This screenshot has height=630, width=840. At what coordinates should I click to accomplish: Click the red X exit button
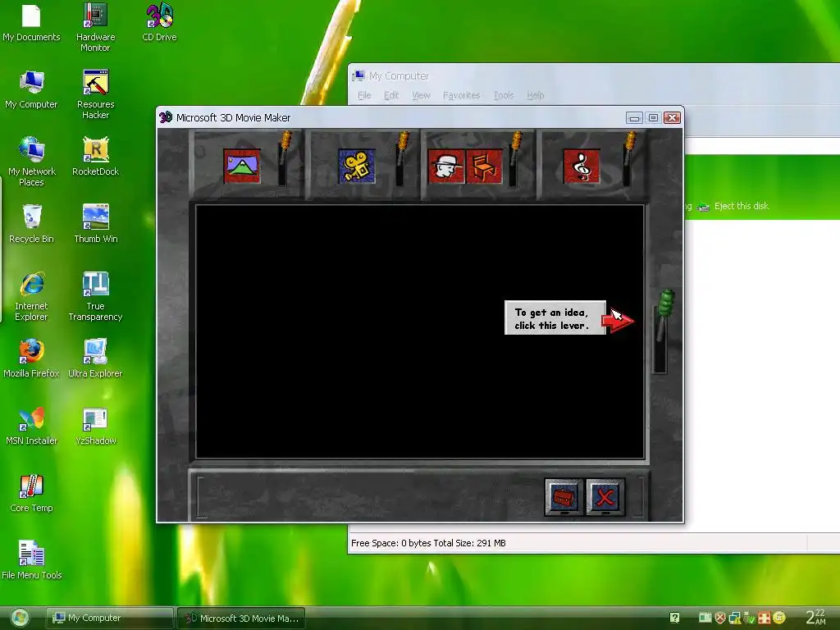605,498
